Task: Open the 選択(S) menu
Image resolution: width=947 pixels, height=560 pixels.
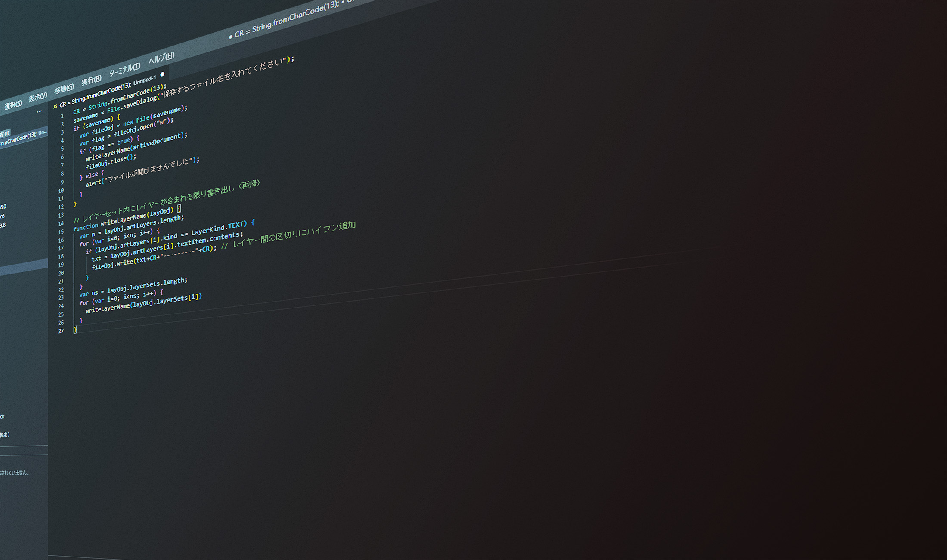Action: click(x=13, y=104)
